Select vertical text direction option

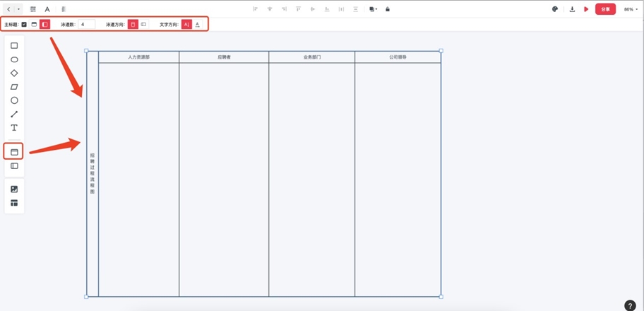click(x=186, y=24)
